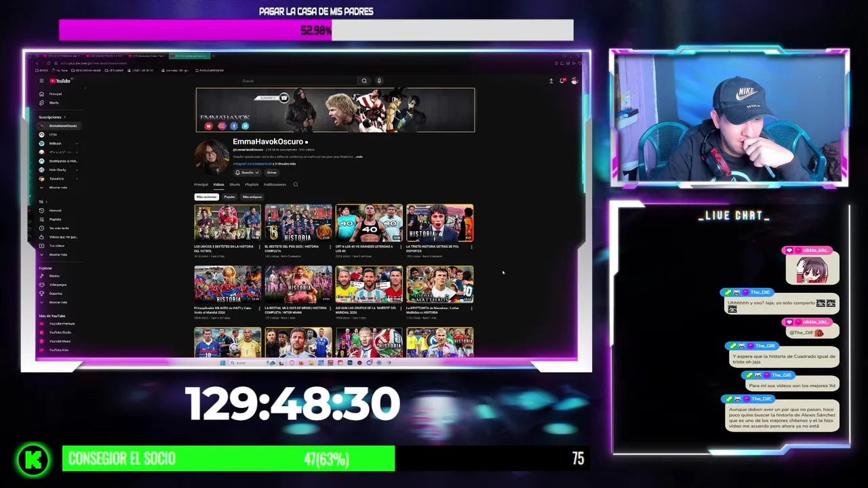Focus the YouTube search field
This screenshot has width=868, height=488.
click(x=298, y=81)
